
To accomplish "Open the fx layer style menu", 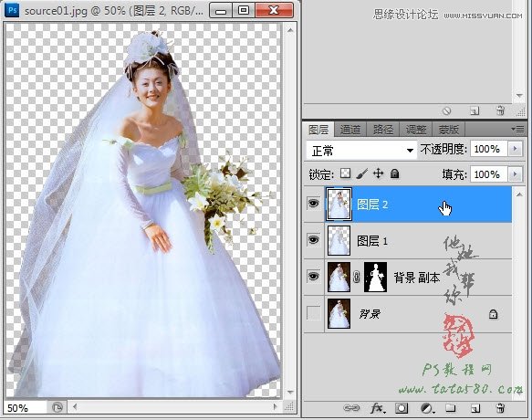I will pyautogui.click(x=378, y=408).
